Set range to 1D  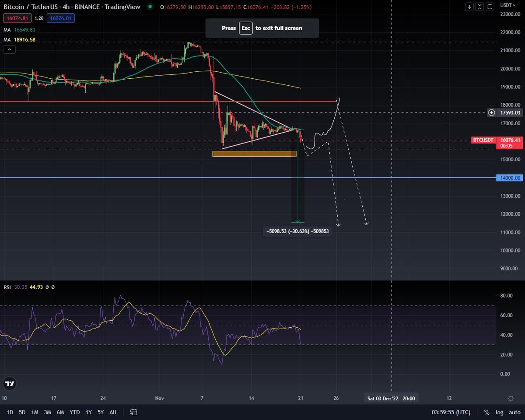click(x=10, y=412)
